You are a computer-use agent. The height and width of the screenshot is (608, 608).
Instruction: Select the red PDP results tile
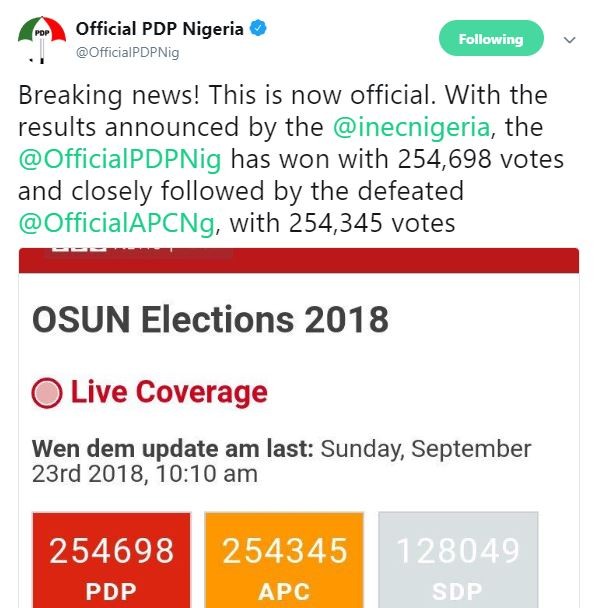[111, 560]
